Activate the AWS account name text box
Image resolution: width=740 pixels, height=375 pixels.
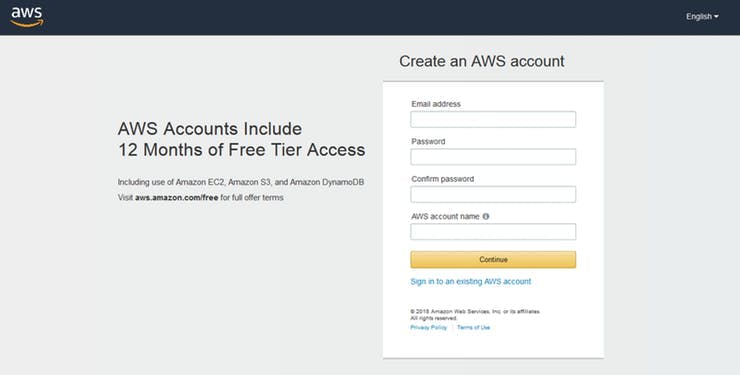click(493, 232)
